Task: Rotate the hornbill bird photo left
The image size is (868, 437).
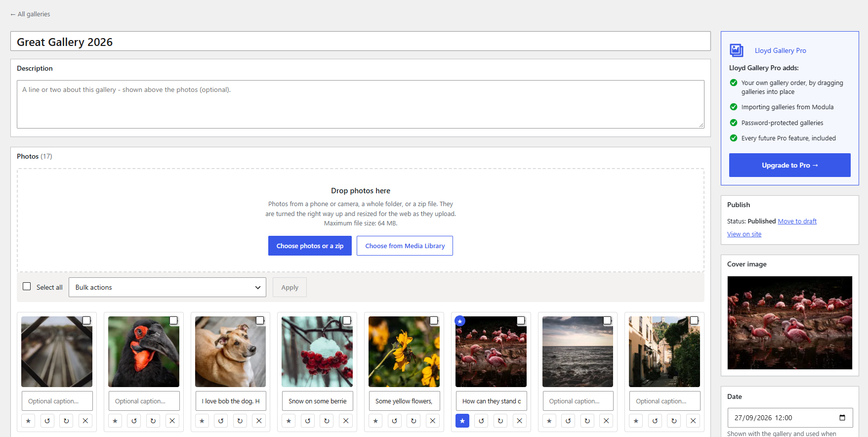Action: [134, 421]
